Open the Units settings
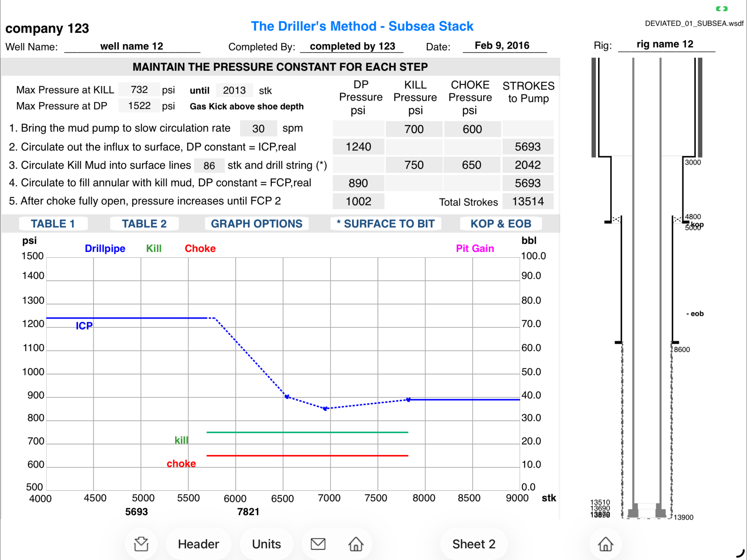This screenshot has height=560, width=747. pyautogui.click(x=266, y=544)
